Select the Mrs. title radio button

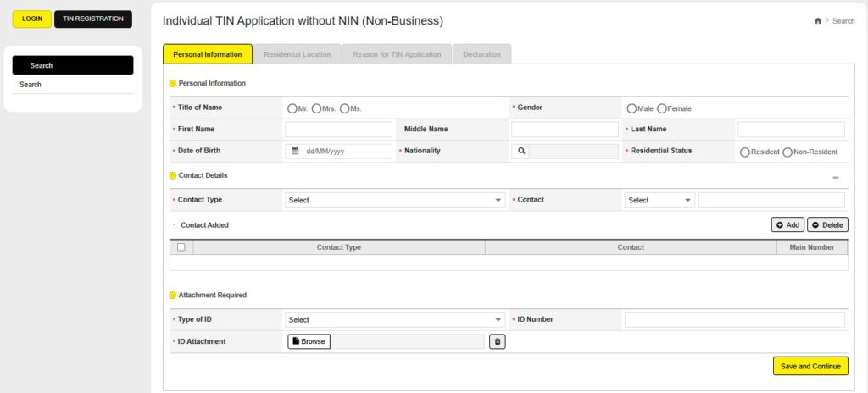click(x=317, y=109)
